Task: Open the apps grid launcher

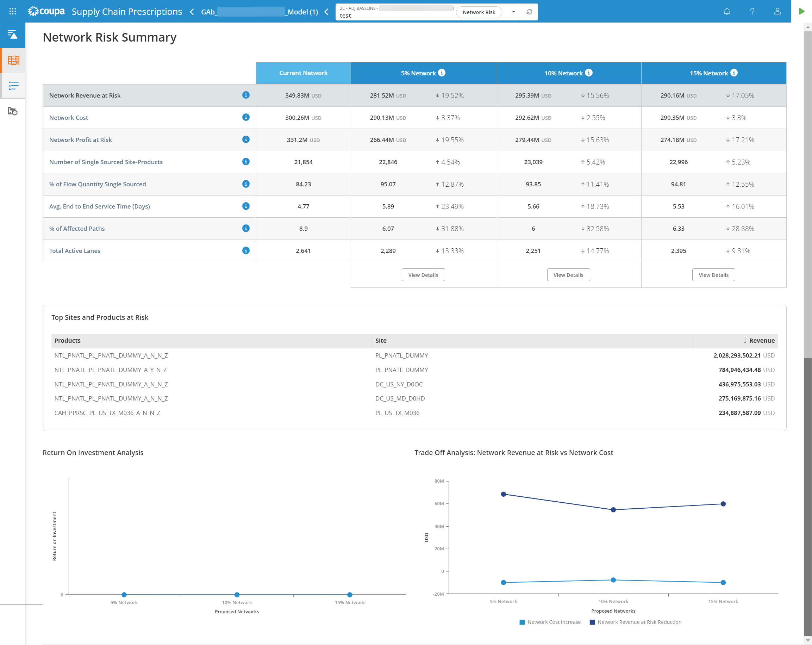Action: point(12,11)
